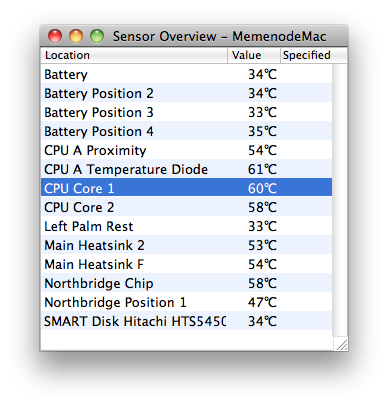Image resolution: width=388 pixels, height=406 pixels.
Task: Select the Battery Position 4 row
Action: (186, 131)
